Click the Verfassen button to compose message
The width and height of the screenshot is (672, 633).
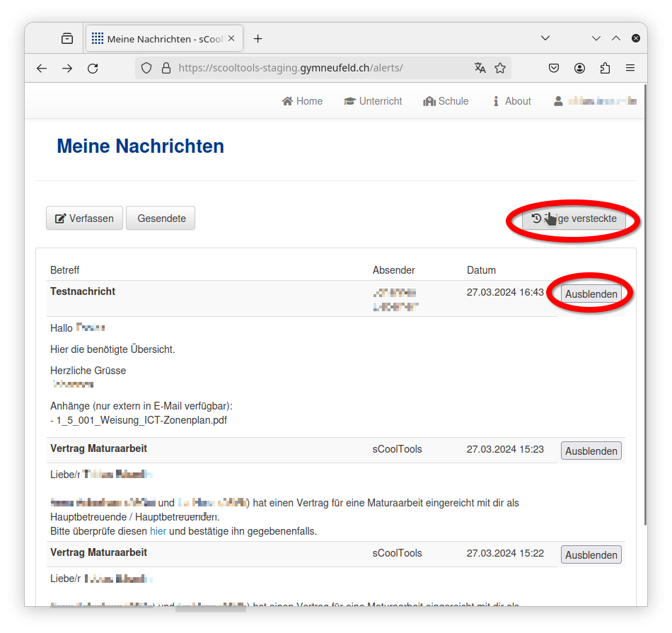pos(84,219)
